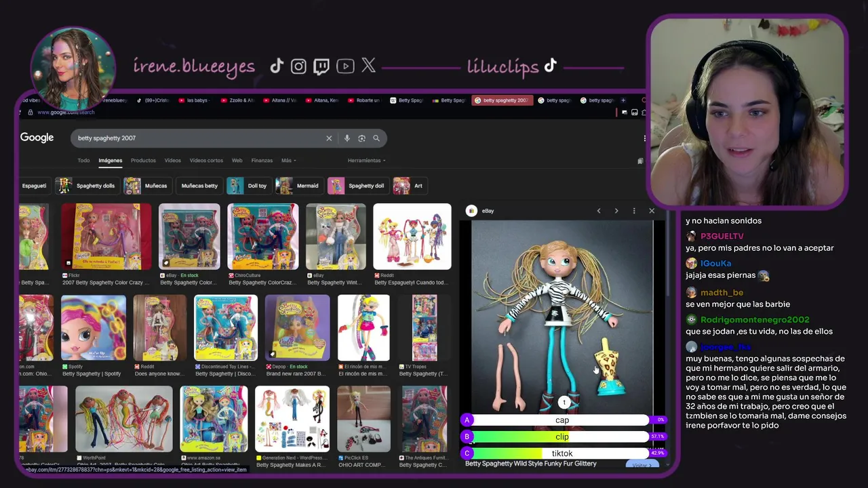The image size is (868, 488).
Task: Switch to the Todo results tab
Action: click(x=83, y=161)
